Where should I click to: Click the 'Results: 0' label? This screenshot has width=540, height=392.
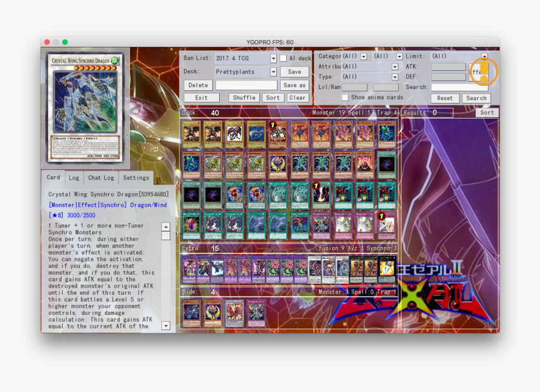click(420, 112)
